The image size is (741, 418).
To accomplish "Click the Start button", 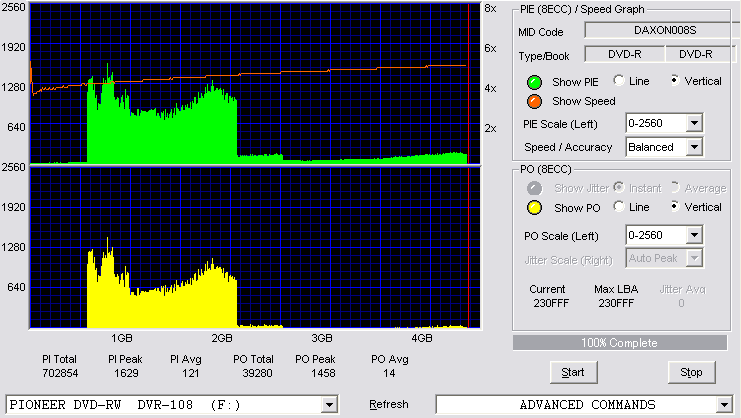I will (573, 373).
